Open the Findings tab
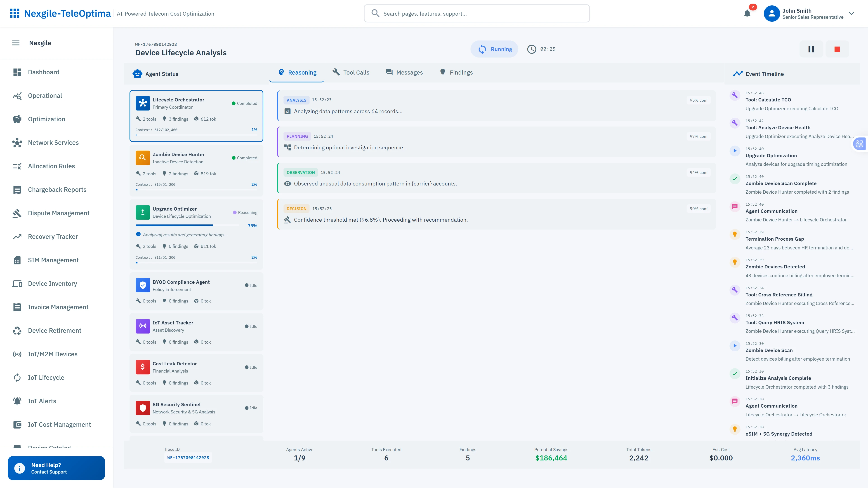The width and height of the screenshot is (868, 488). tap(455, 72)
